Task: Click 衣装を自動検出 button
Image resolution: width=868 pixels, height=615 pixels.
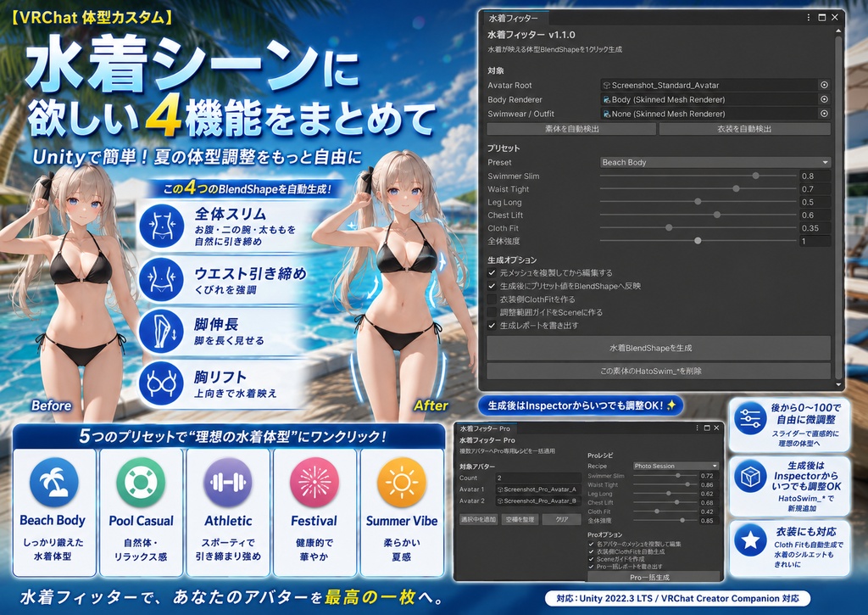Action: tap(744, 129)
